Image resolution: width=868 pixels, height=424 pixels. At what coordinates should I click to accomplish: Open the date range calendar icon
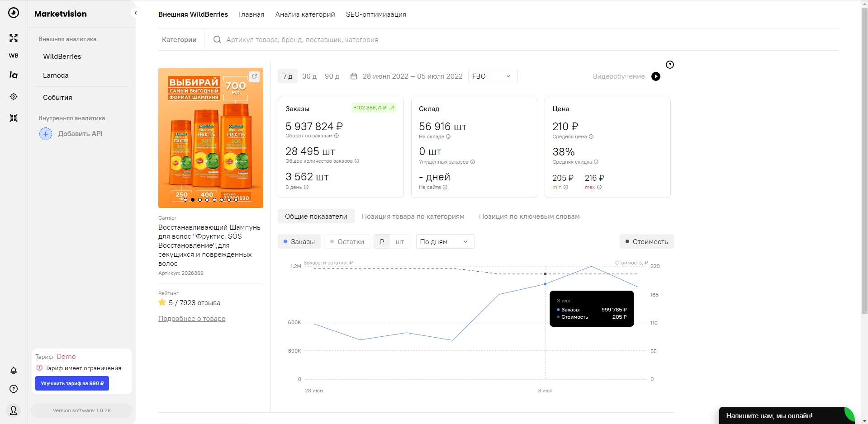[x=354, y=76]
